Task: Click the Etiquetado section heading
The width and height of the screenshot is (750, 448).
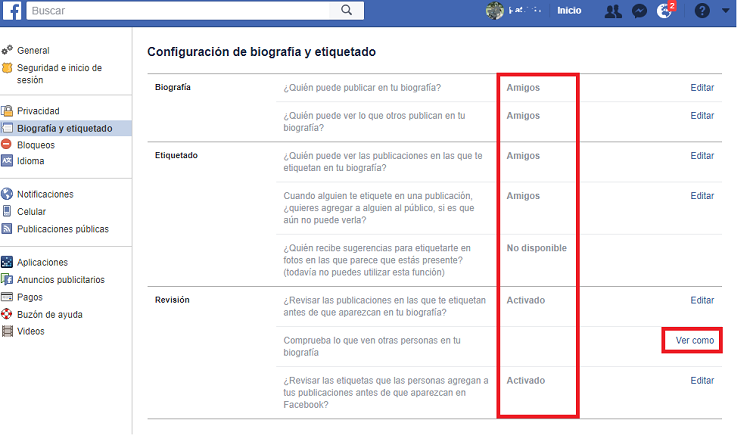Action: (x=176, y=155)
